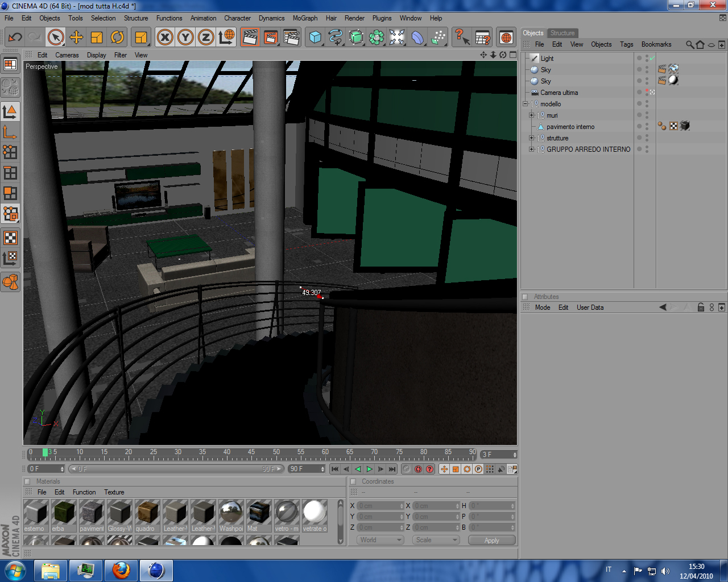
Task: Switch the coordinate system with the globe-axis icon
Action: click(x=226, y=38)
